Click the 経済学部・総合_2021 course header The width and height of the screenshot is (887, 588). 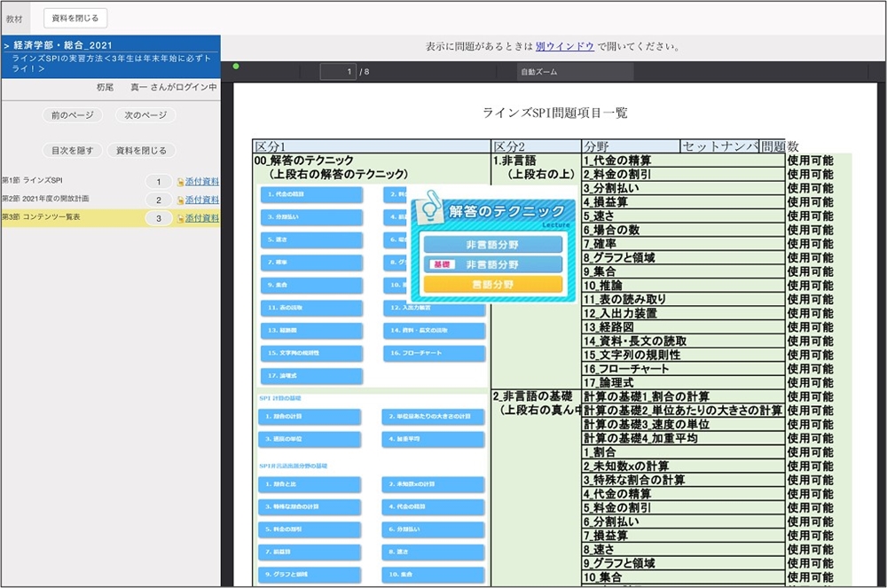(62, 45)
